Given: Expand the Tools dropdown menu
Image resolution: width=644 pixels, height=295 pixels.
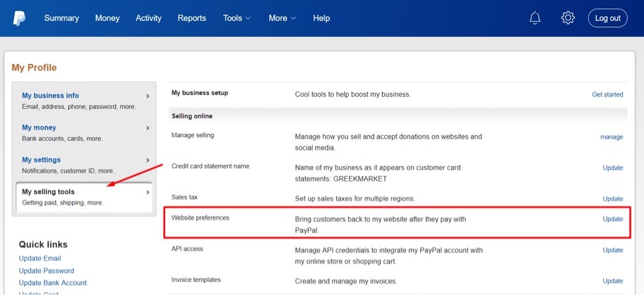Looking at the screenshot, I should (236, 18).
